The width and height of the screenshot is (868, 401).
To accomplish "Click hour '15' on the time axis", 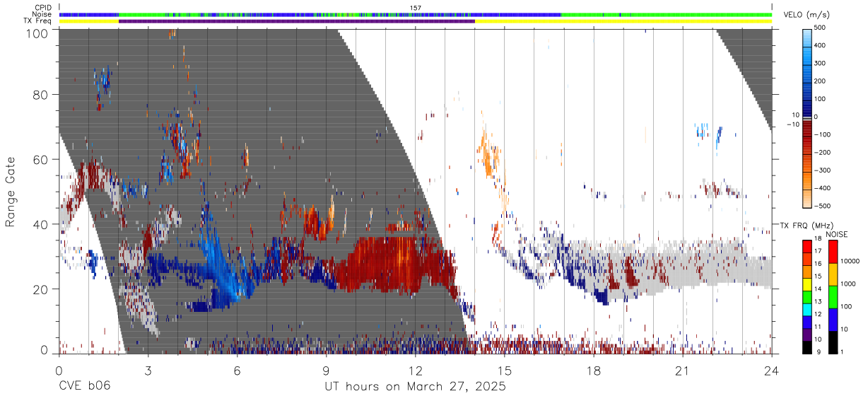I will coord(505,370).
